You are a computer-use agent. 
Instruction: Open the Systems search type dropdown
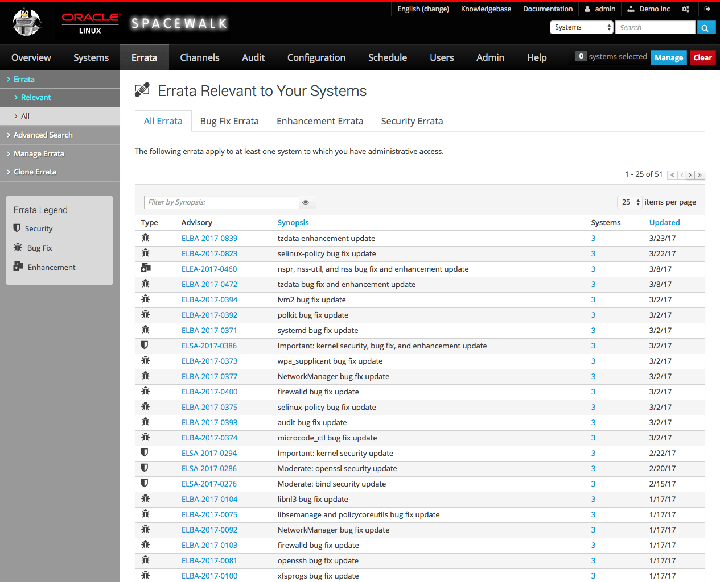[x=582, y=28]
